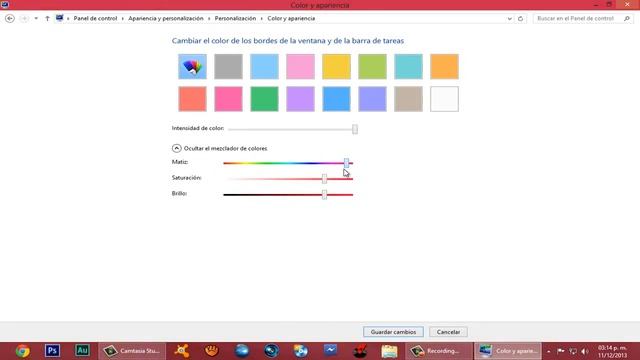Navigate to Panel de control breadcrumb

[95, 18]
